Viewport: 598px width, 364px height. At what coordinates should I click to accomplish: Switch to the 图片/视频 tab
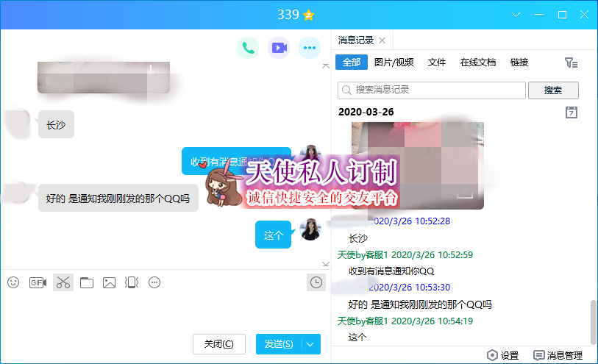point(394,63)
